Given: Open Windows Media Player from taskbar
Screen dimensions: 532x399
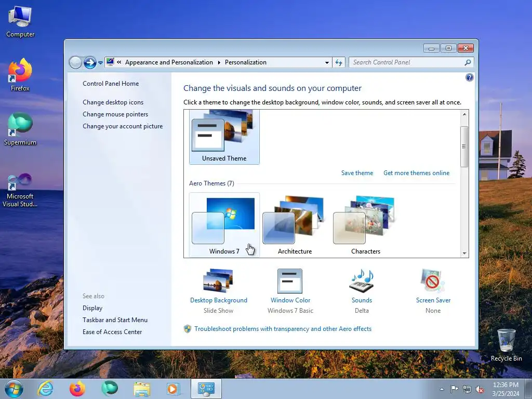Looking at the screenshot, I should (174, 389).
